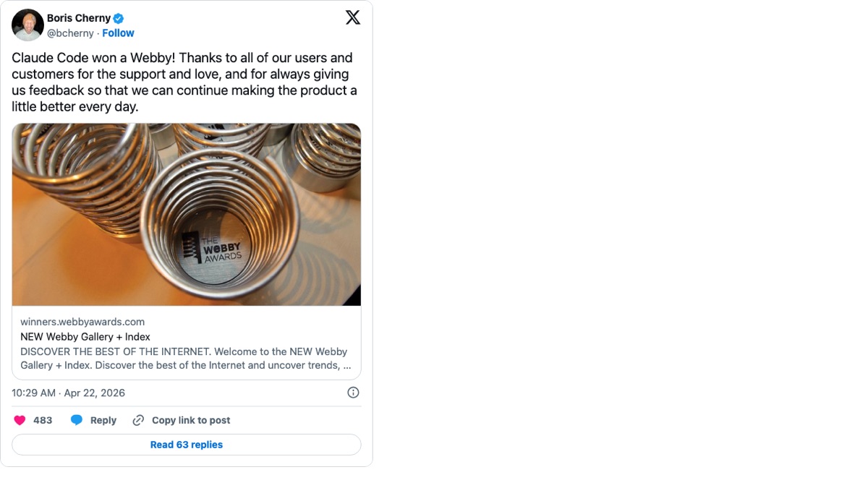Open the Webby Awards trophy image
This screenshot has height=488, width=868.
pos(187,214)
